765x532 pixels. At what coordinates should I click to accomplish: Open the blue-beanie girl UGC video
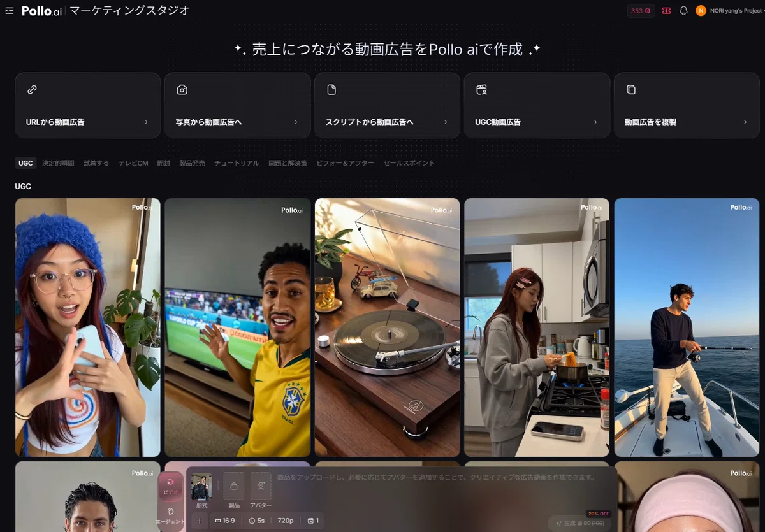(88, 327)
